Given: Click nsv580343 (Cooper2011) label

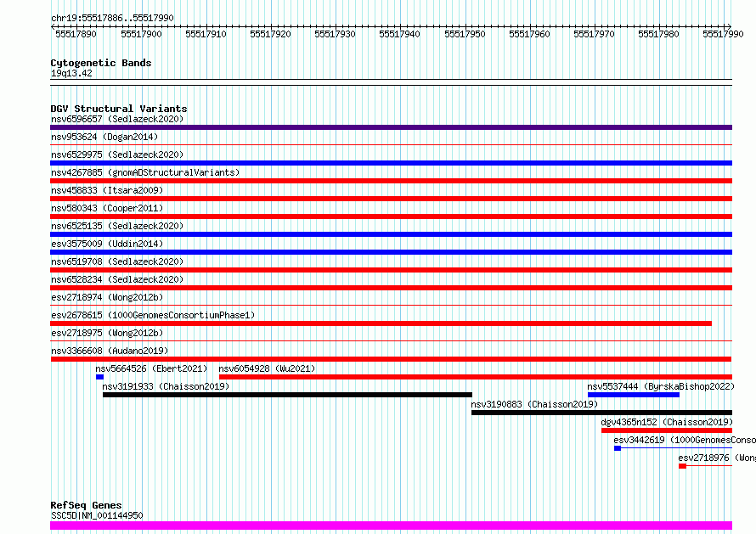Looking at the screenshot, I should click(107, 208).
